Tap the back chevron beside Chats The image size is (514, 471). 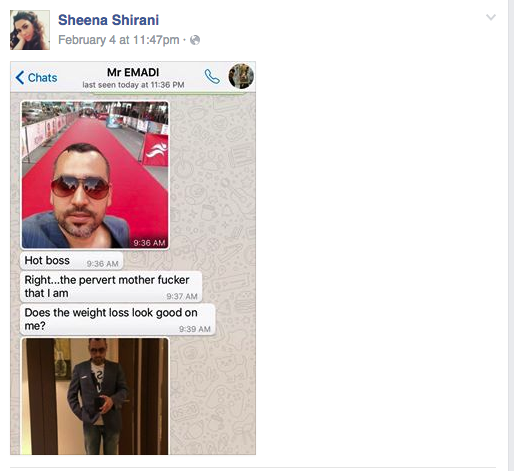pos(20,78)
